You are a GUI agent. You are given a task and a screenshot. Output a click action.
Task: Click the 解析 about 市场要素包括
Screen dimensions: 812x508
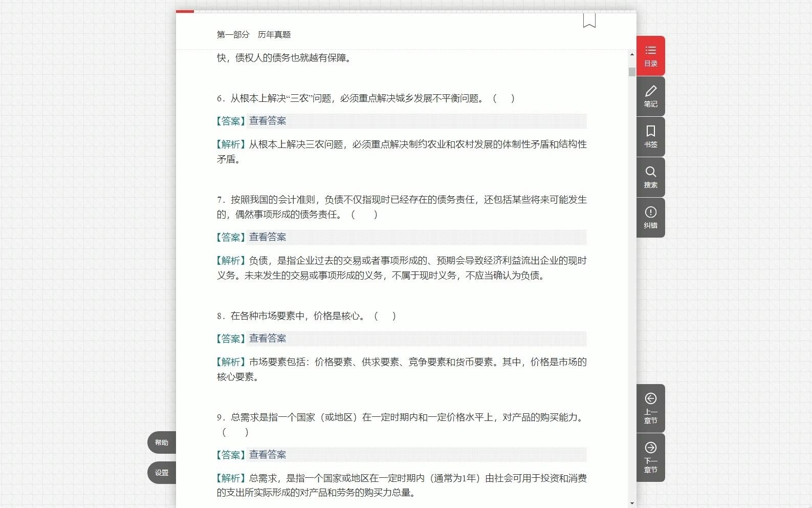[x=402, y=369]
